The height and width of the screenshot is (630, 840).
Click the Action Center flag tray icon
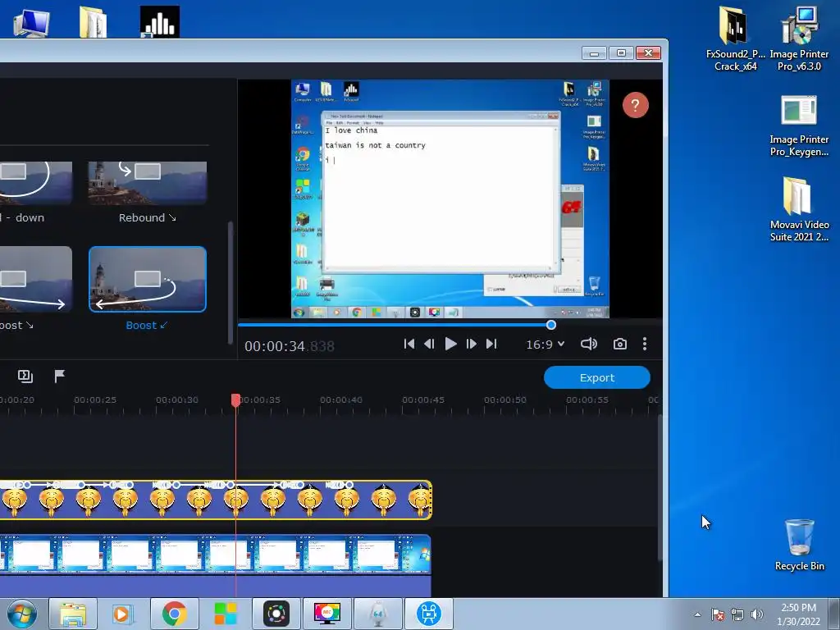(717, 614)
